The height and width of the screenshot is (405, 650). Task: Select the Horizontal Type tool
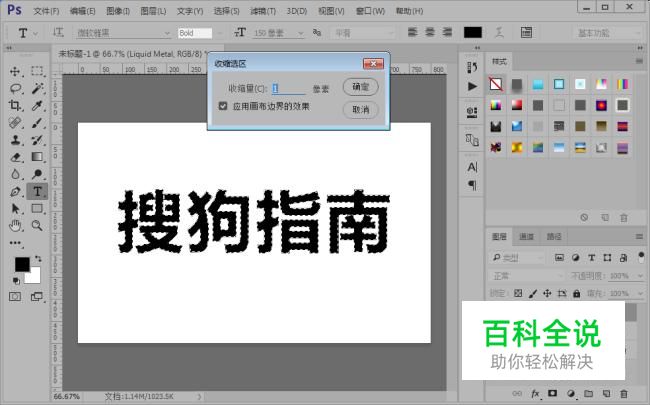click(37, 190)
